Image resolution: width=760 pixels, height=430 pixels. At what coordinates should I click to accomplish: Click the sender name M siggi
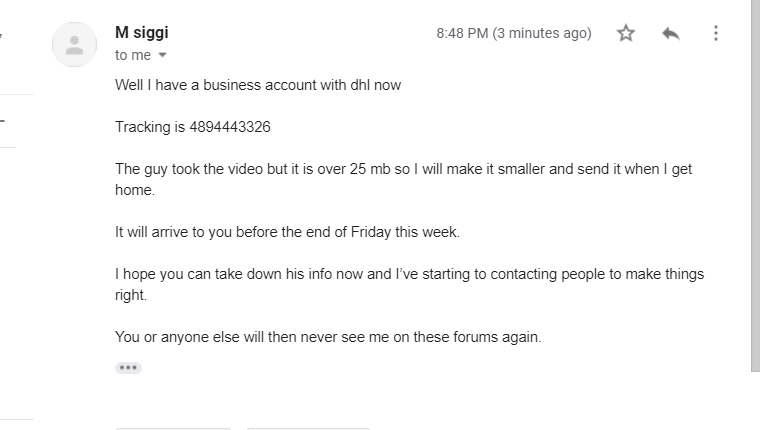(x=142, y=33)
